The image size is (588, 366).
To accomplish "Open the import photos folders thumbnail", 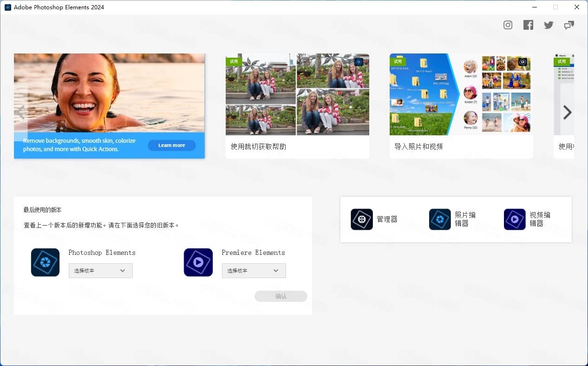I will [x=461, y=94].
